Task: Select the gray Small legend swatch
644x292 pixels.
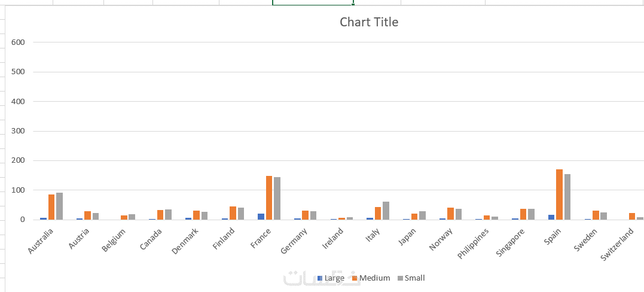Action: pos(400,278)
